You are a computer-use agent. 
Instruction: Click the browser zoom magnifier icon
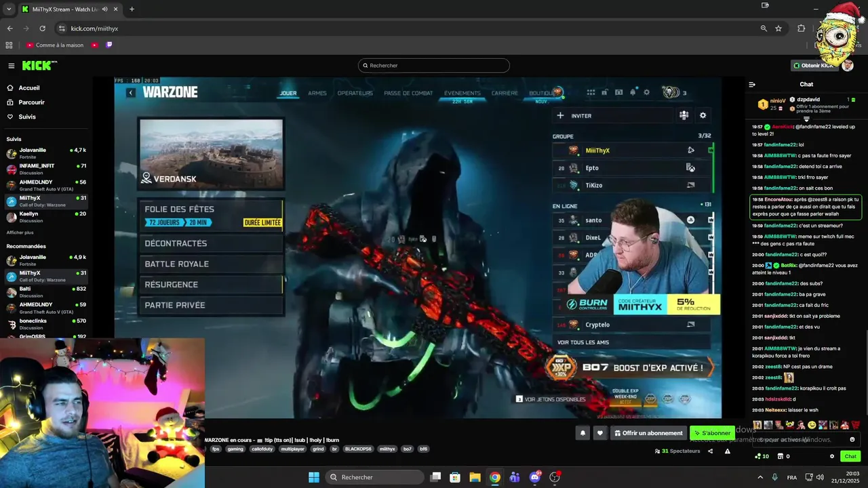[x=764, y=28]
